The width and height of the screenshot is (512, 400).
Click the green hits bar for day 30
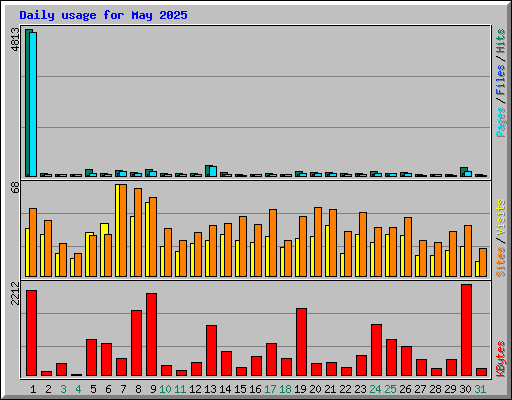(463, 172)
